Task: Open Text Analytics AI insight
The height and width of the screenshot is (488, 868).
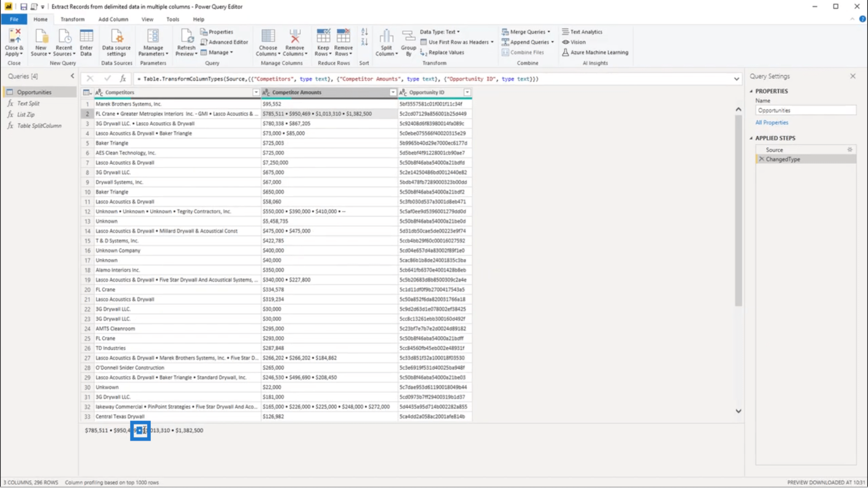Action: [x=582, y=32]
